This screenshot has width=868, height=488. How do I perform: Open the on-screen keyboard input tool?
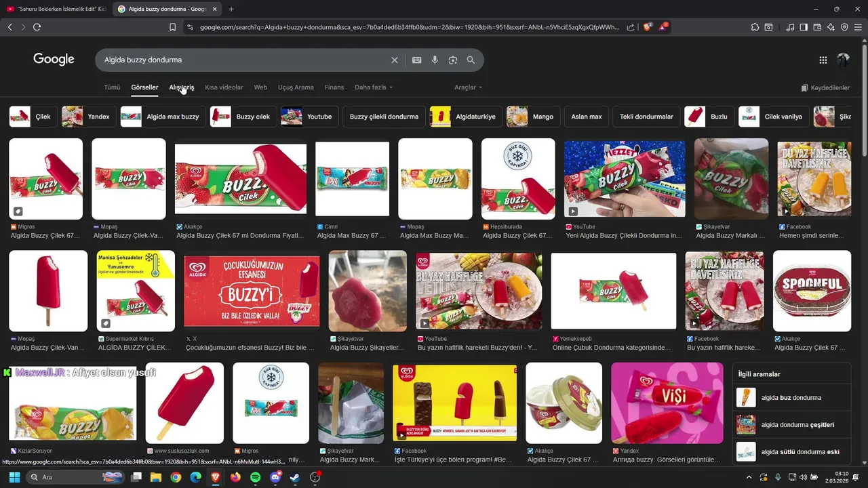417,60
